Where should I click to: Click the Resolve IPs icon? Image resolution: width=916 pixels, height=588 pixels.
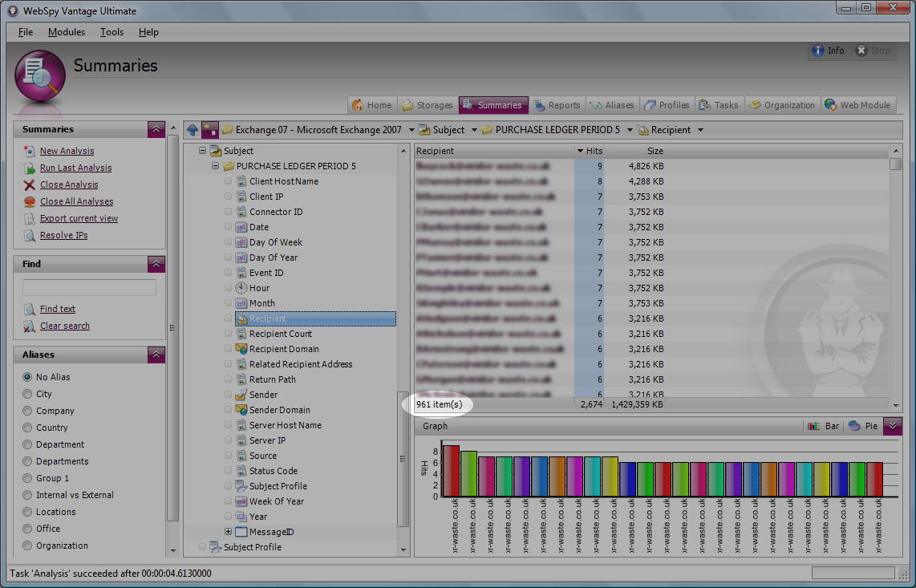(29, 236)
